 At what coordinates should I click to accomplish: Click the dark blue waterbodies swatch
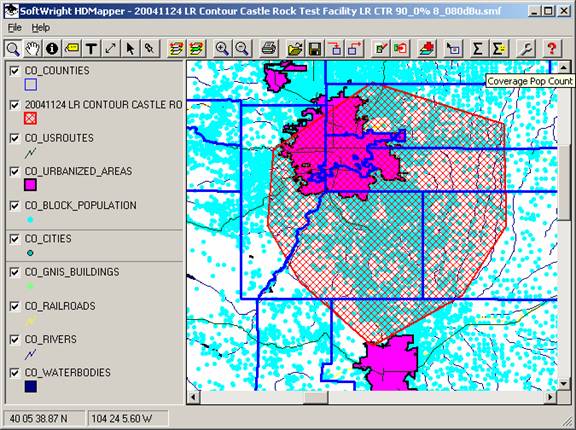click(30, 386)
